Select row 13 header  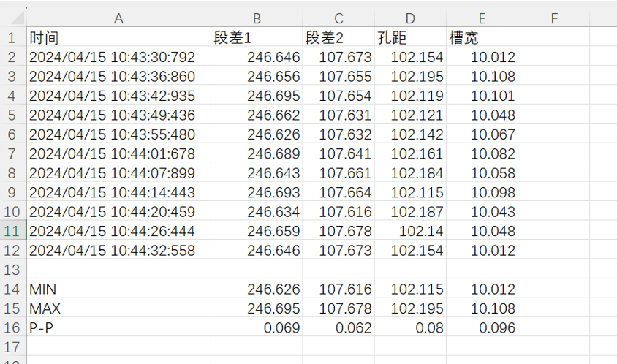tap(12, 270)
